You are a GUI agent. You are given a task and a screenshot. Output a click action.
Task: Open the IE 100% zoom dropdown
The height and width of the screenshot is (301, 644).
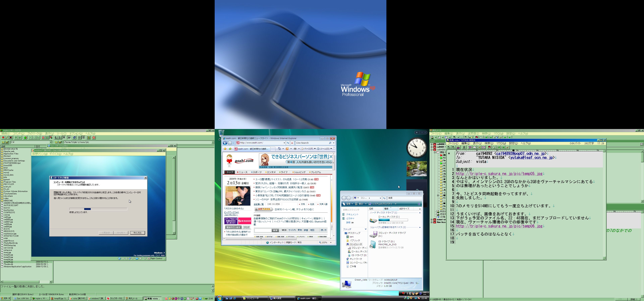pyautogui.click(x=331, y=242)
